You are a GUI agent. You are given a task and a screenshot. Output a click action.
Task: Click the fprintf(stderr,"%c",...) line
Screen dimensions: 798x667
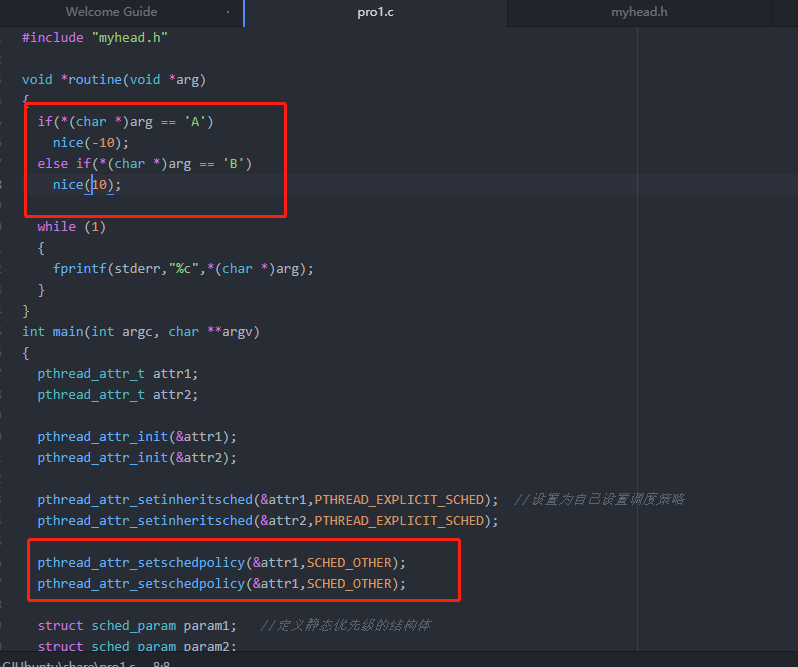click(x=183, y=269)
